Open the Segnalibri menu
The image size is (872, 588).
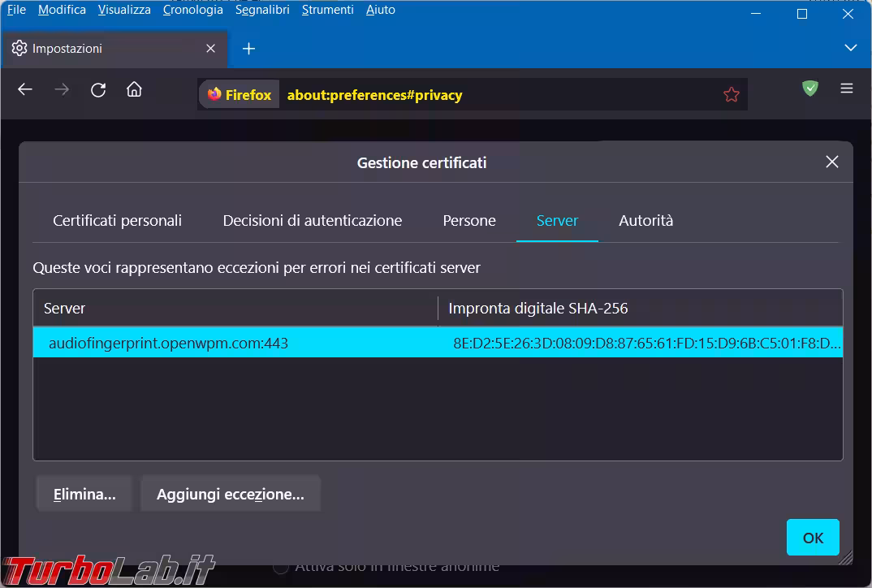click(x=262, y=10)
